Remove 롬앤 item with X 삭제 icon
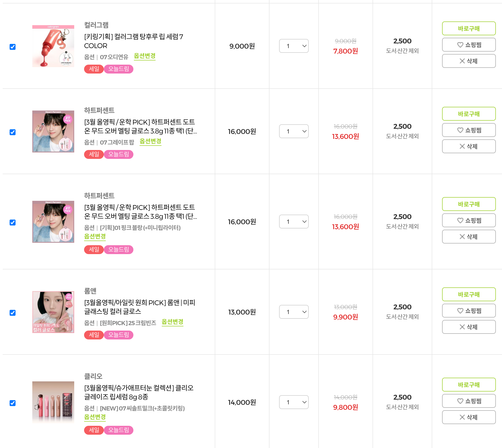502x448 pixels. point(462,327)
